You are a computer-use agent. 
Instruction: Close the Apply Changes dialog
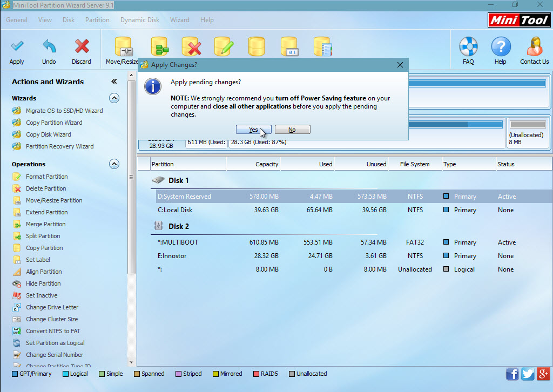[400, 65]
